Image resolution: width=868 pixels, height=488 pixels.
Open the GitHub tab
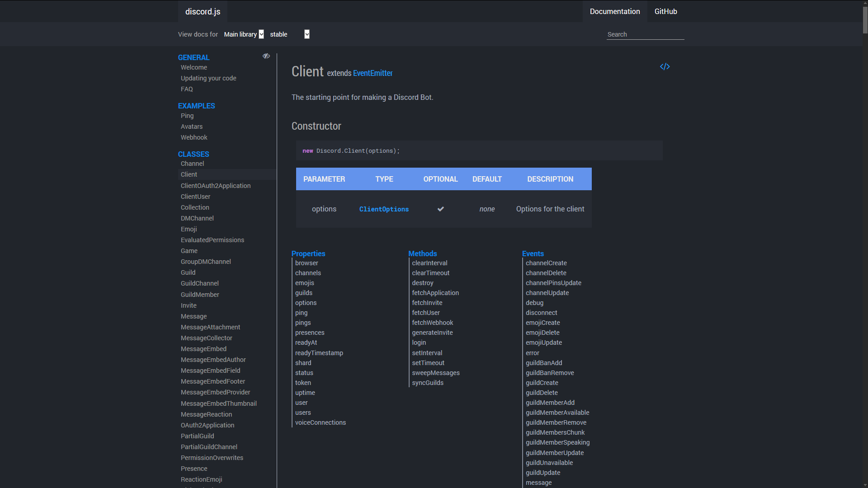point(665,11)
